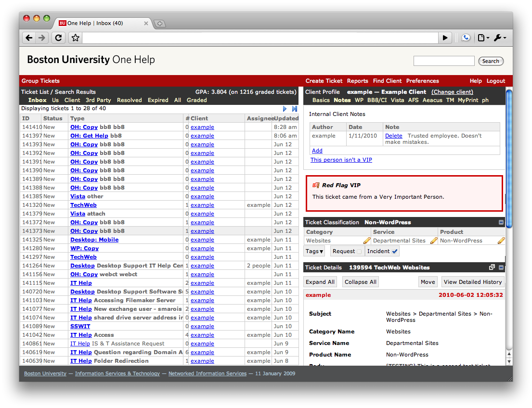Reload the page with the refresh icon
The image size is (532, 408).
pos(58,38)
